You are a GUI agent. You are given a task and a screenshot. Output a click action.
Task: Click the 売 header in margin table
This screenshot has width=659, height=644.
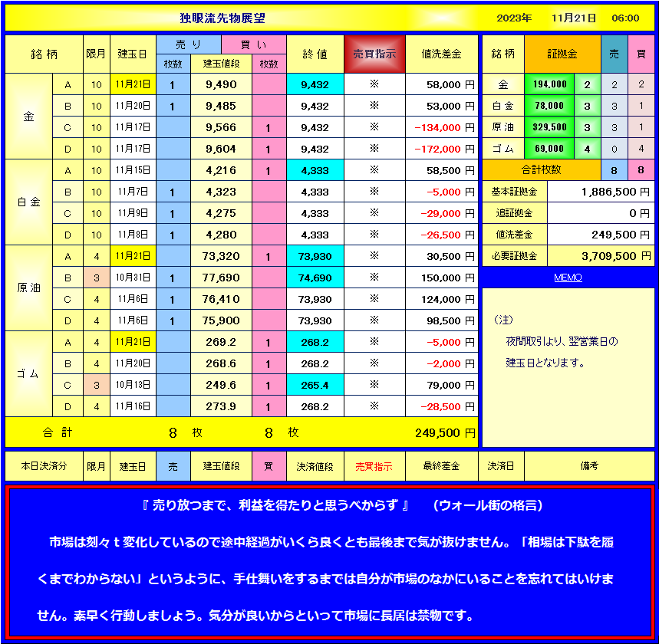(614, 54)
